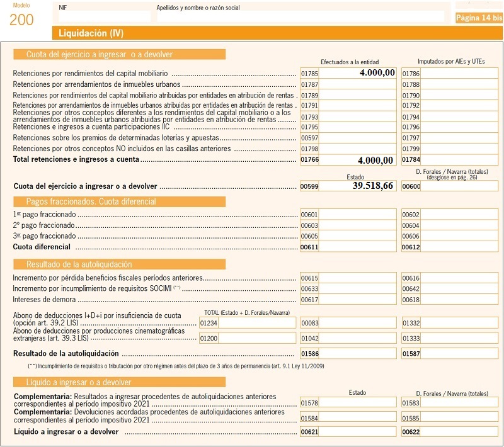Click the Total retenciones e ingresos a cuenta label
Viewport: 504px width, 447px height.
pos(76,159)
